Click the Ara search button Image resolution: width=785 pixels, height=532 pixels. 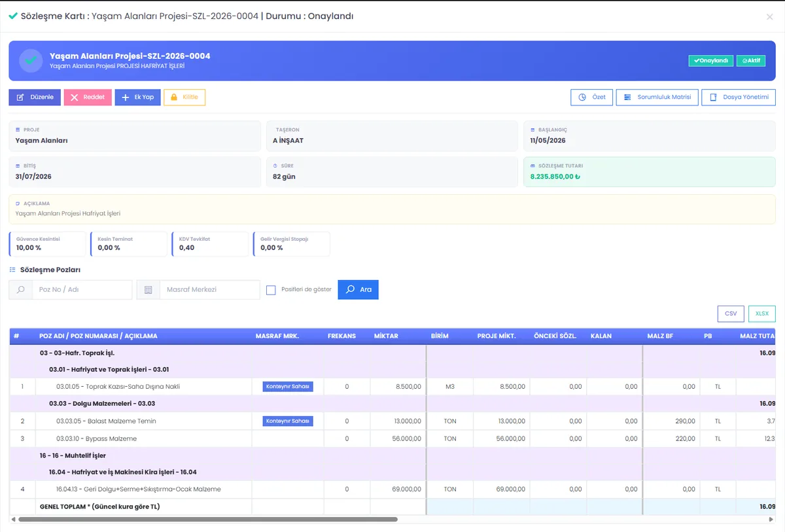pyautogui.click(x=358, y=290)
